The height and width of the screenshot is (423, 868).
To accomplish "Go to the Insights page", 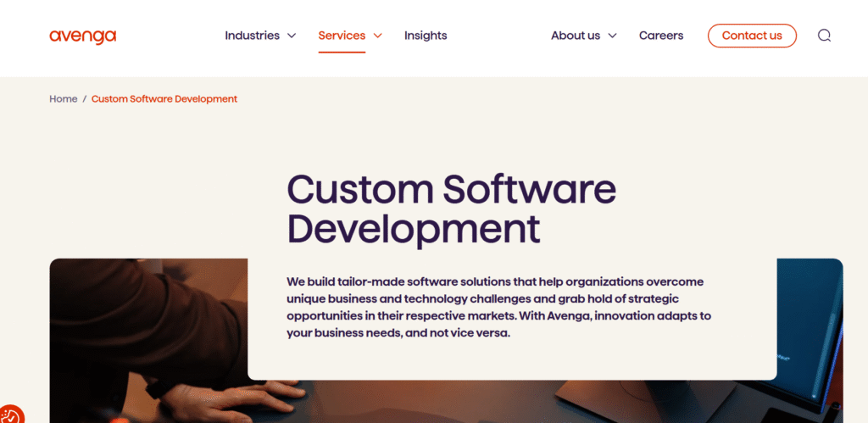I will coord(426,36).
